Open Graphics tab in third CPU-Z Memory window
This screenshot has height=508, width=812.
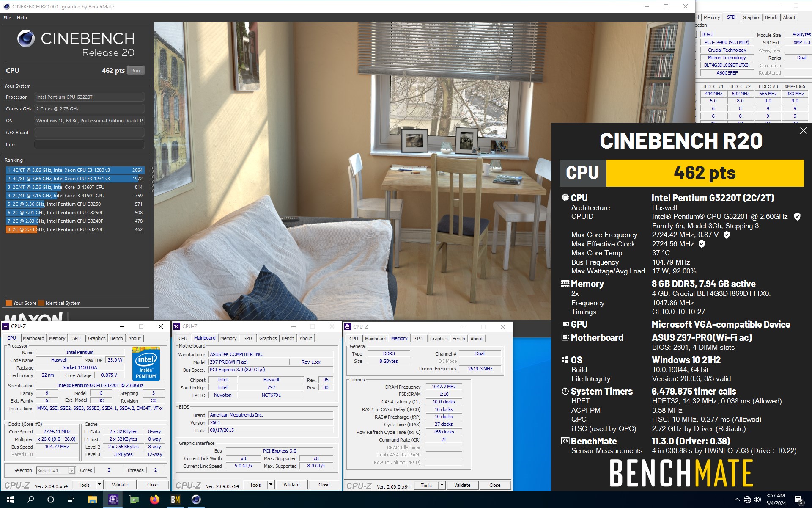[439, 339]
